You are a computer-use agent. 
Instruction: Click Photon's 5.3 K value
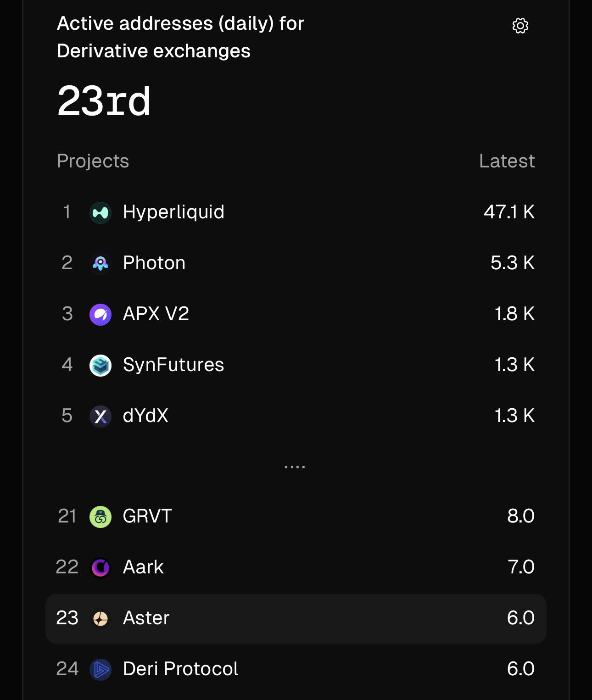[512, 263]
